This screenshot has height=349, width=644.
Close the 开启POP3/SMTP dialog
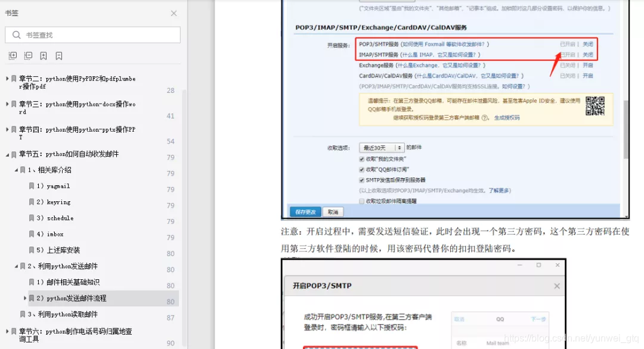point(556,286)
